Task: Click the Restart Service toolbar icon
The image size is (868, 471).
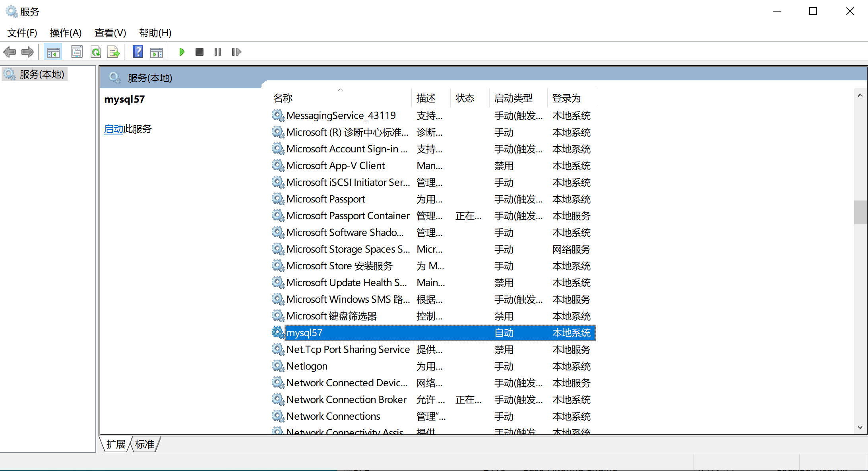Action: pyautogui.click(x=236, y=52)
